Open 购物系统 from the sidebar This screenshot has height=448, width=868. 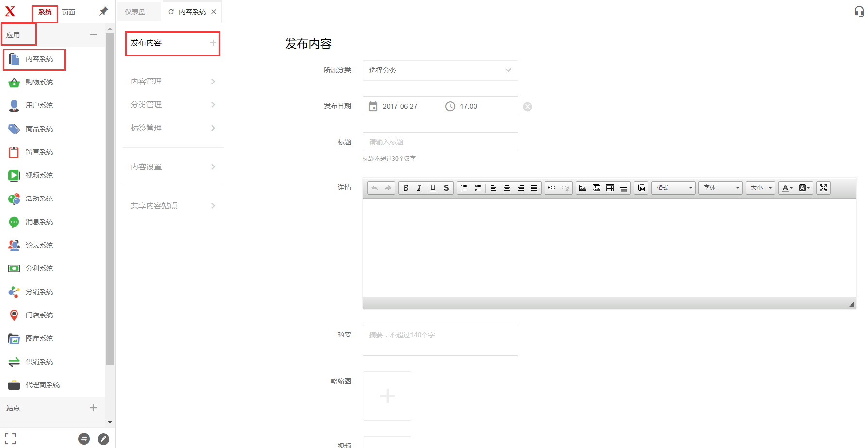39,82
